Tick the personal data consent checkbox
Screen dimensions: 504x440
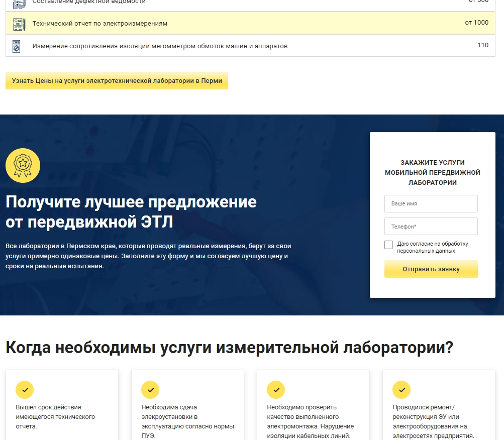tap(388, 245)
